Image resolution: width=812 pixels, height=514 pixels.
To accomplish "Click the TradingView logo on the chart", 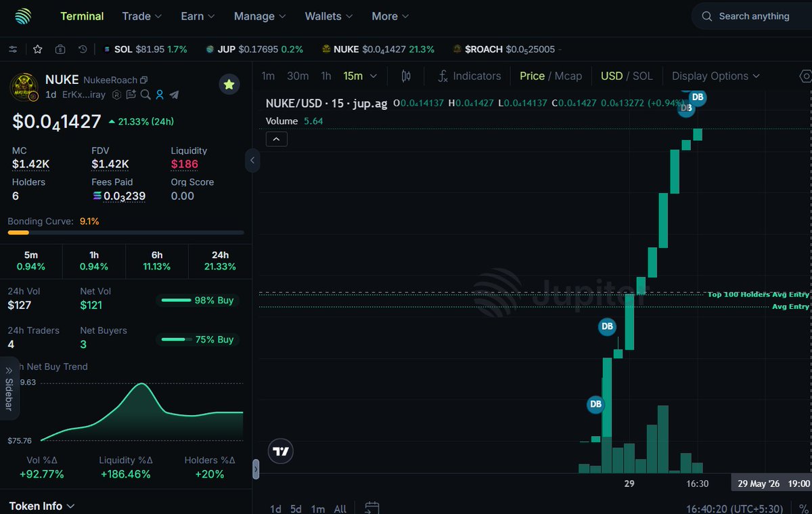I will pos(280,451).
